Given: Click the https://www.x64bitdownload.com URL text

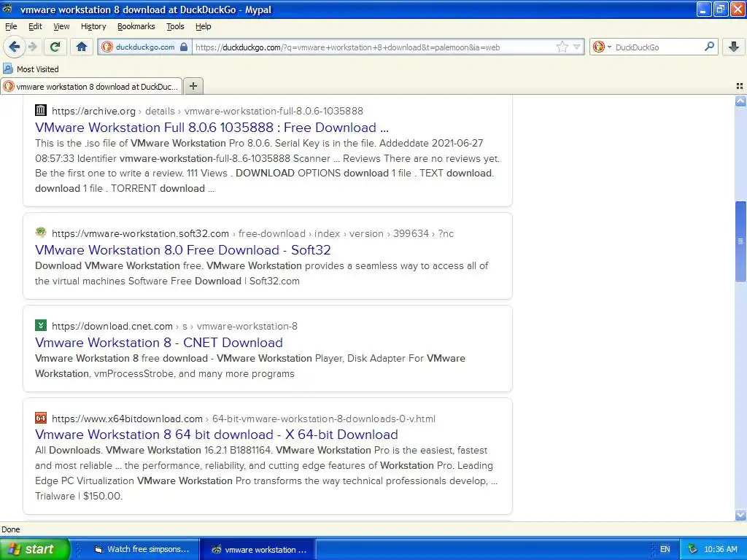Looking at the screenshot, I should tap(127, 419).
